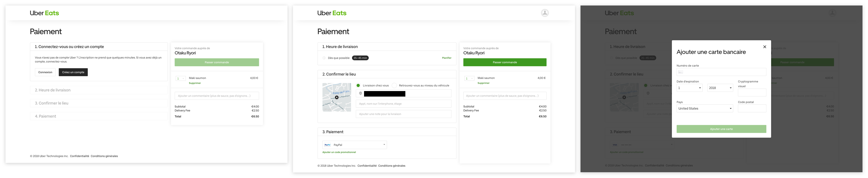Click Maki saumon item on sign-in checkout page
The height and width of the screenshot is (178, 868).
197,78
